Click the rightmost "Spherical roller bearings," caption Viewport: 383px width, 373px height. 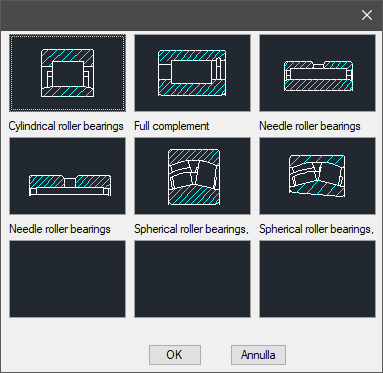(x=316, y=229)
